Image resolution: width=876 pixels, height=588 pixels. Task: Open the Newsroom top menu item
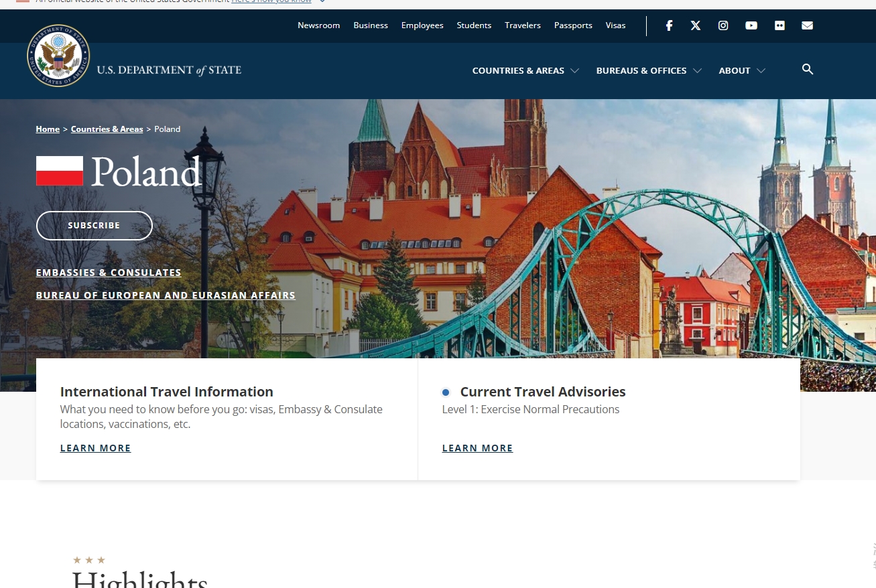pos(318,25)
